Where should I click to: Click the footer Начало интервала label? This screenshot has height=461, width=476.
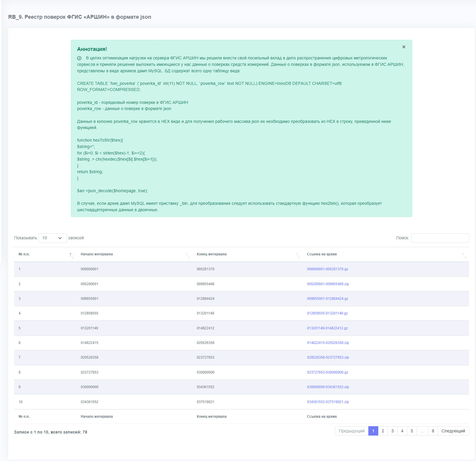(97, 417)
